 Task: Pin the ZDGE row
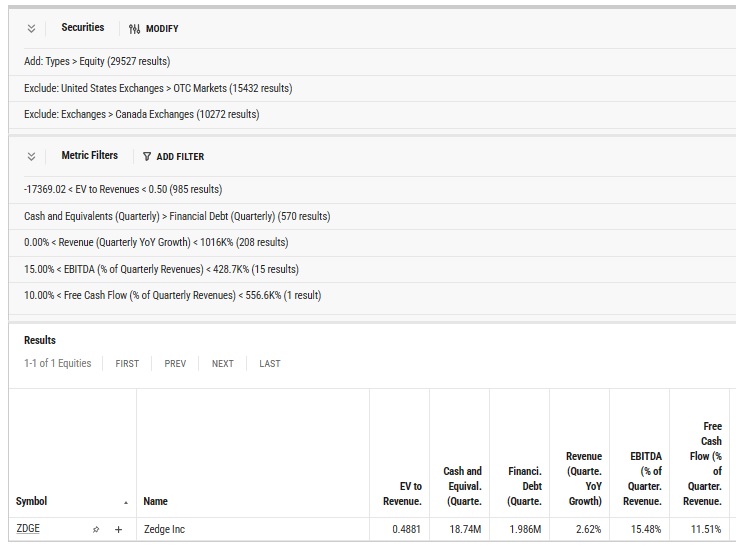tap(96, 530)
